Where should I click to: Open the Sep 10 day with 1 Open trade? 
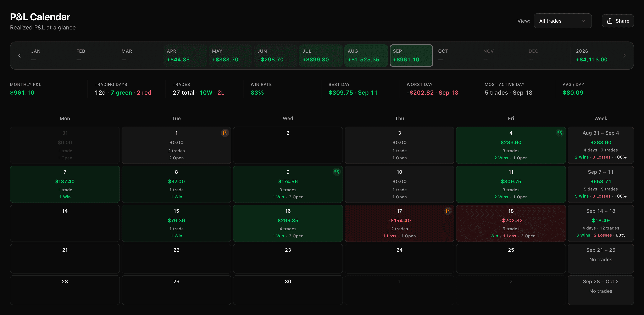click(x=399, y=184)
